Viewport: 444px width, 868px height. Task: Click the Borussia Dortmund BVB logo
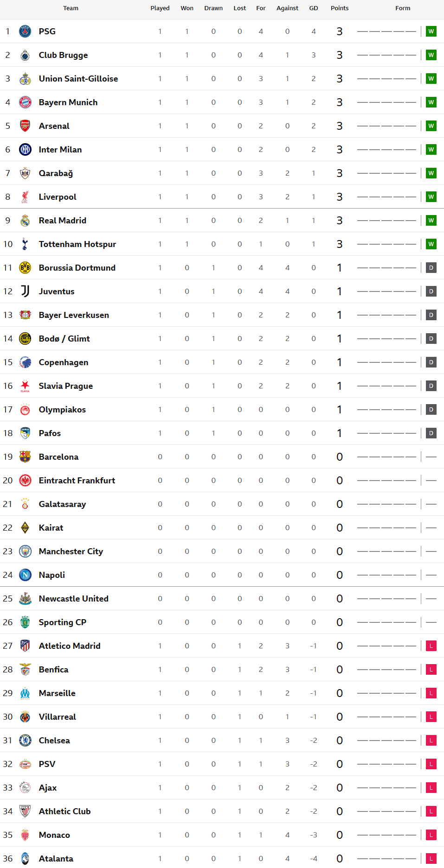click(25, 268)
